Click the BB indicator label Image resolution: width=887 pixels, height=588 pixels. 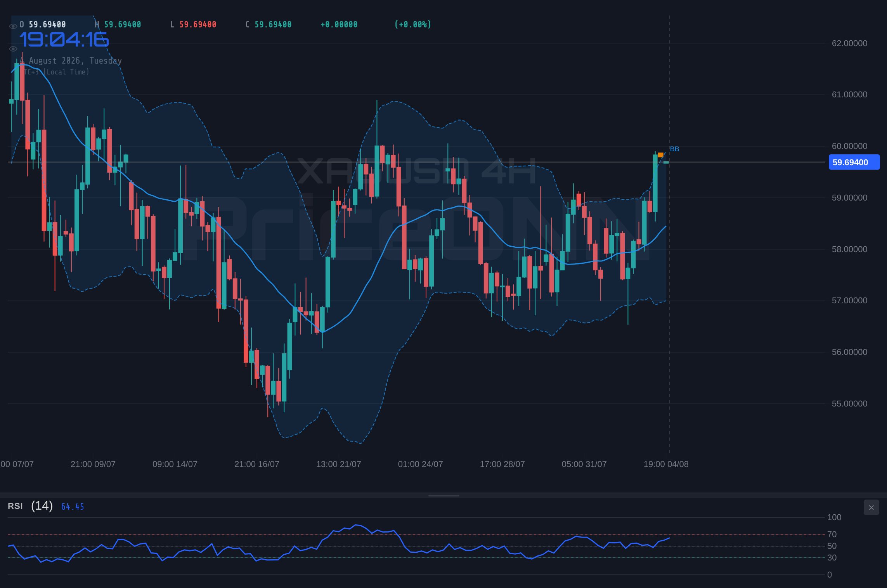pyautogui.click(x=674, y=149)
